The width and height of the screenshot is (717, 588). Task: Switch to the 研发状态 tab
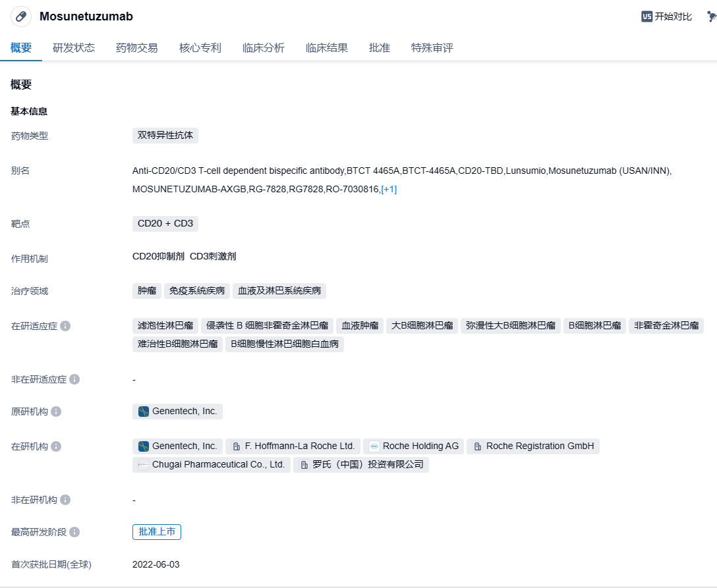coord(74,47)
